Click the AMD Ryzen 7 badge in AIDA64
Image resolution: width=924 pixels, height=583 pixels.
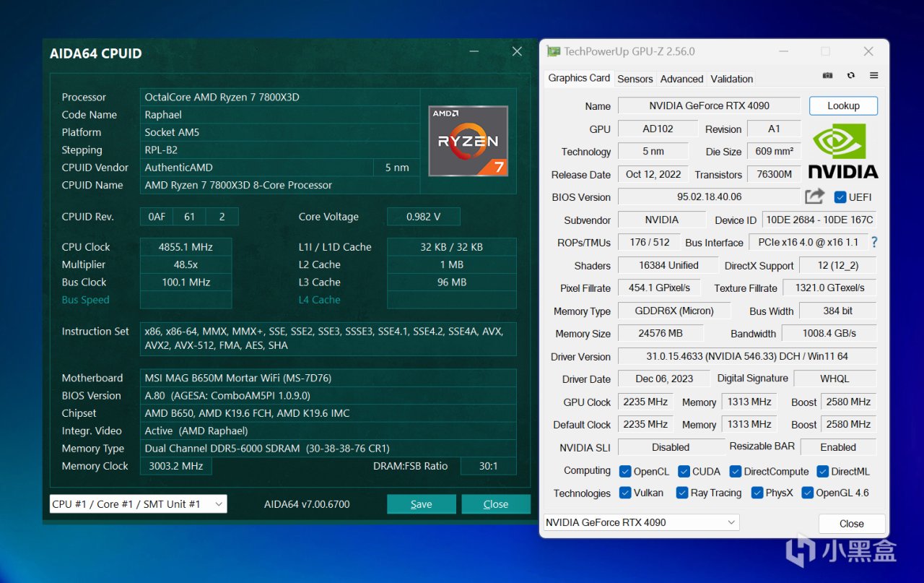(468, 141)
